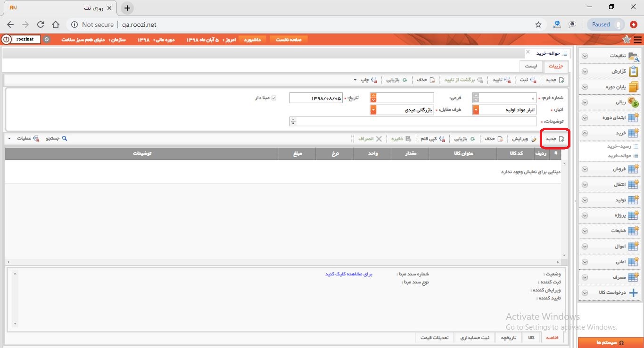Click the شماره فرم field spinner
Screen dimensions: 644x348
pyautogui.click(x=476, y=98)
